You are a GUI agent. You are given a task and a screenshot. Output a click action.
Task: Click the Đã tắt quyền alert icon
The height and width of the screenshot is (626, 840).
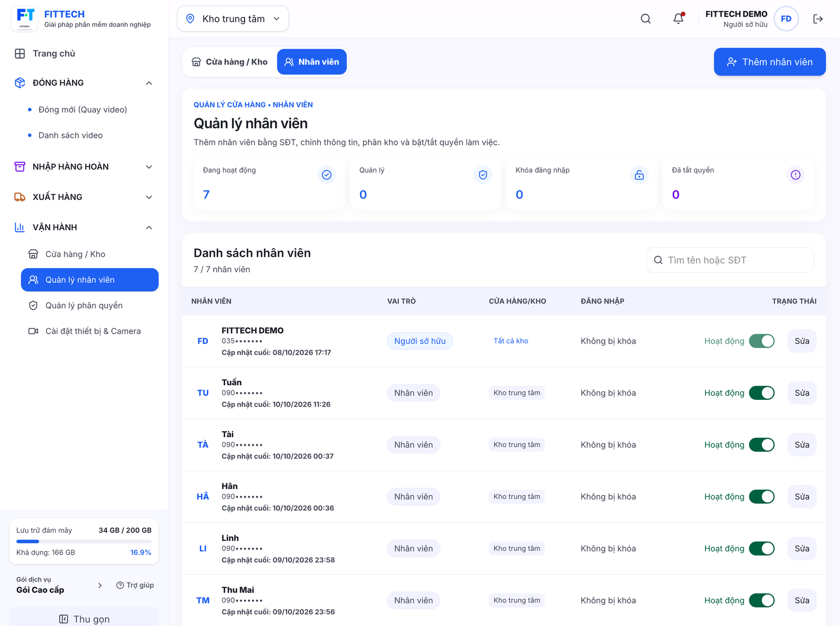pos(796,175)
